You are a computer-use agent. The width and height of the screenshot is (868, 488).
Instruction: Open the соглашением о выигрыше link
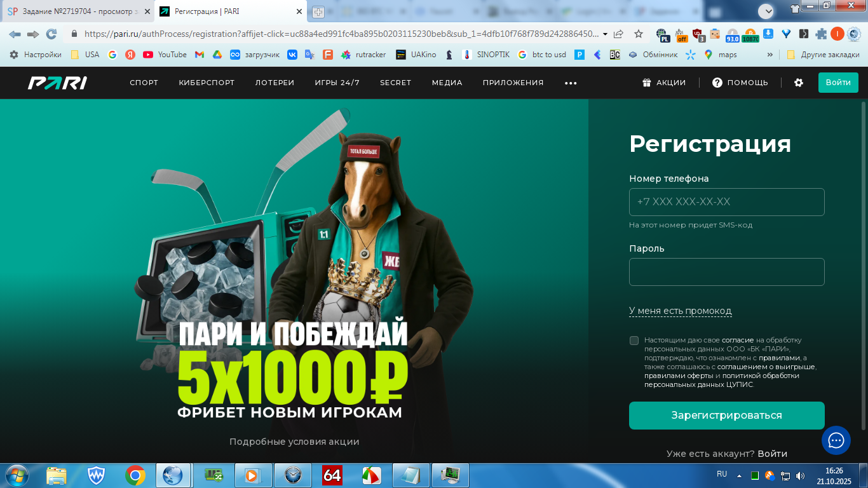click(766, 367)
